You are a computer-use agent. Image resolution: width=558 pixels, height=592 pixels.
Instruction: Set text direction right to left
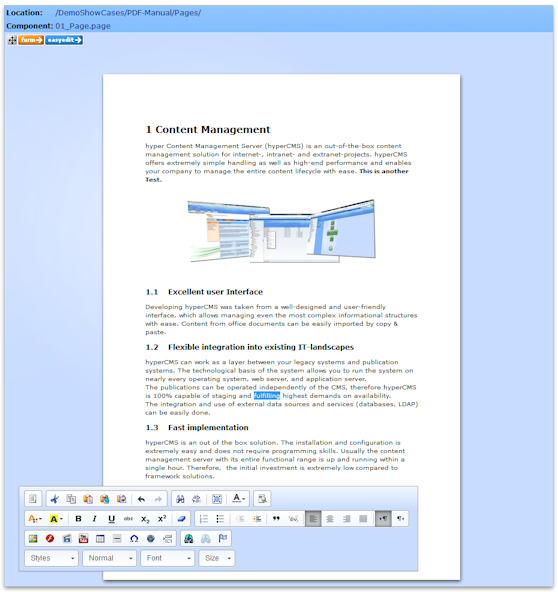(x=400, y=519)
